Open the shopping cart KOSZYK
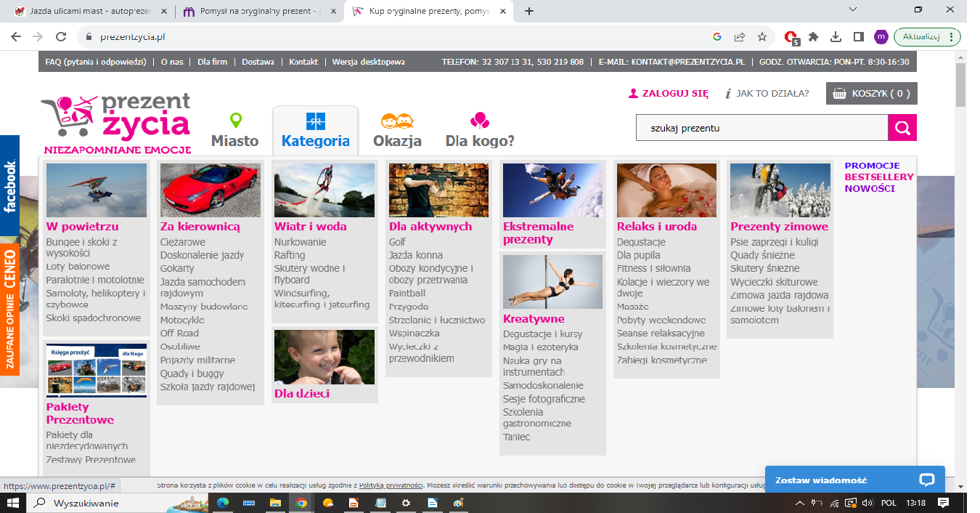The image size is (980, 513). 871,94
